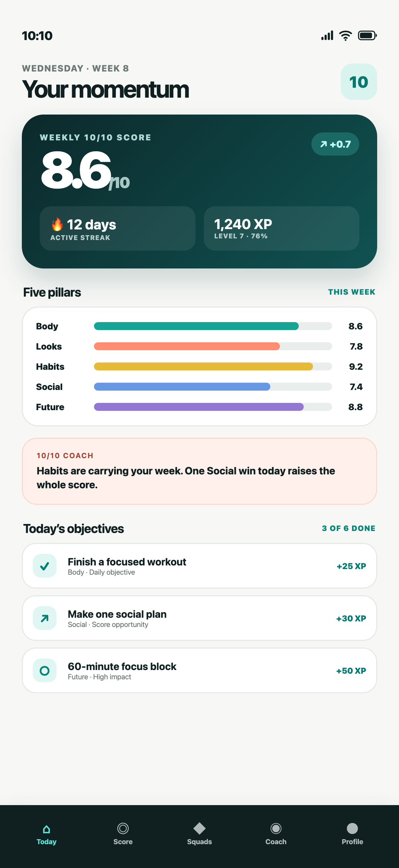Tap the 10 badge in header
The width and height of the screenshot is (399, 868).
(x=359, y=82)
